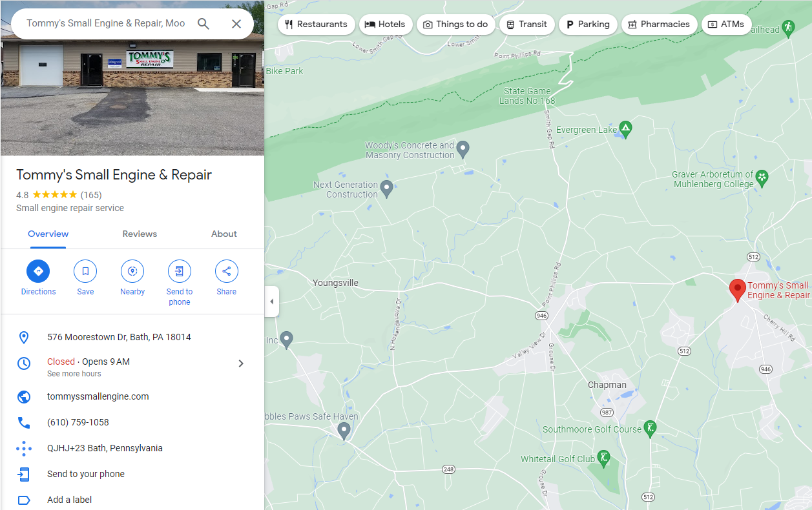The image size is (812, 510).
Task: Click the red Tommy's Small Engine map pin
Action: (737, 291)
